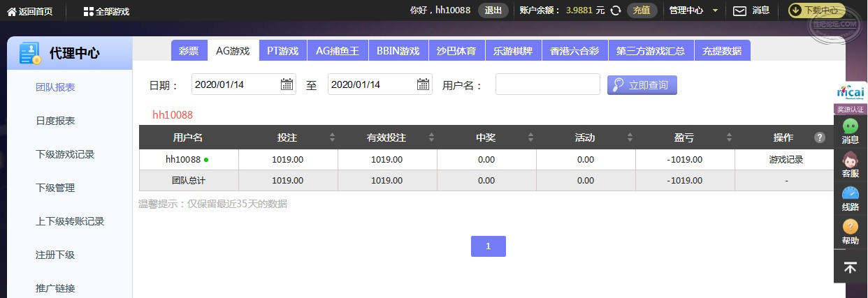Select 推广链接 in sidebar
The image size is (868, 298).
point(55,288)
